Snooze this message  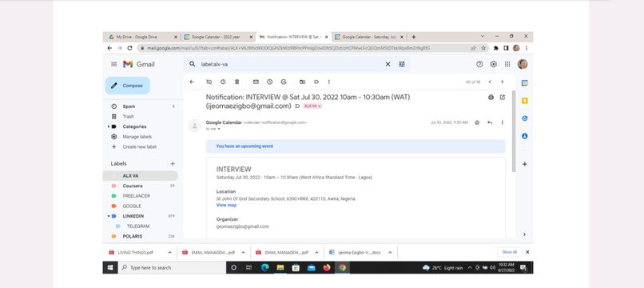[x=269, y=82]
